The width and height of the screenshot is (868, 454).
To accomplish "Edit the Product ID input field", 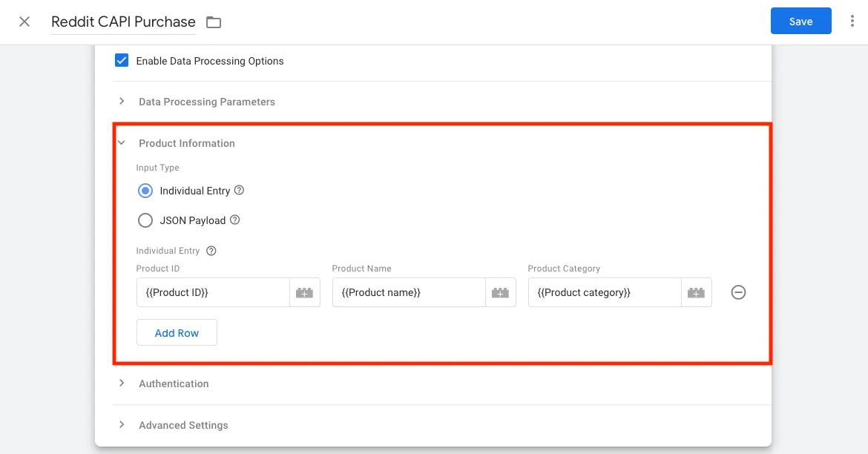I will coord(213,292).
